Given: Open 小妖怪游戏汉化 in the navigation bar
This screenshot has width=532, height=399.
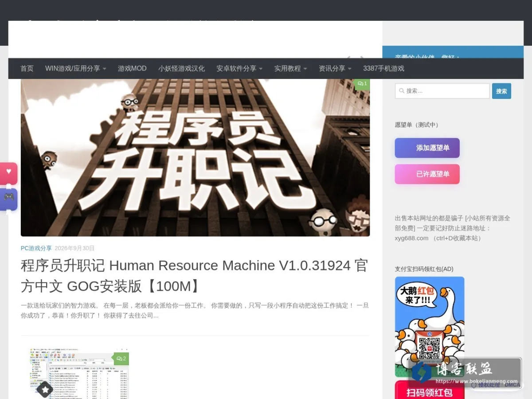Looking at the screenshot, I should [181, 68].
